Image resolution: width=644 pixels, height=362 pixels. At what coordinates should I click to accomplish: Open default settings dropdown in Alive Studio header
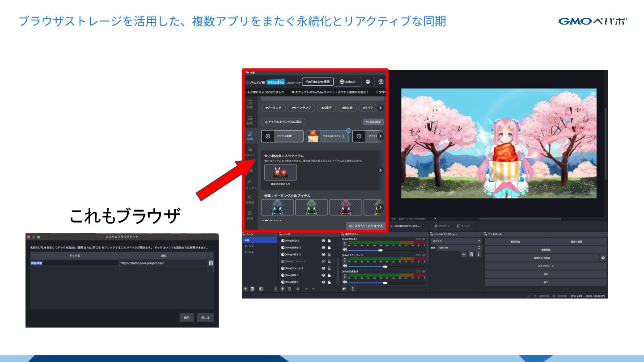pyautogui.click(x=347, y=82)
